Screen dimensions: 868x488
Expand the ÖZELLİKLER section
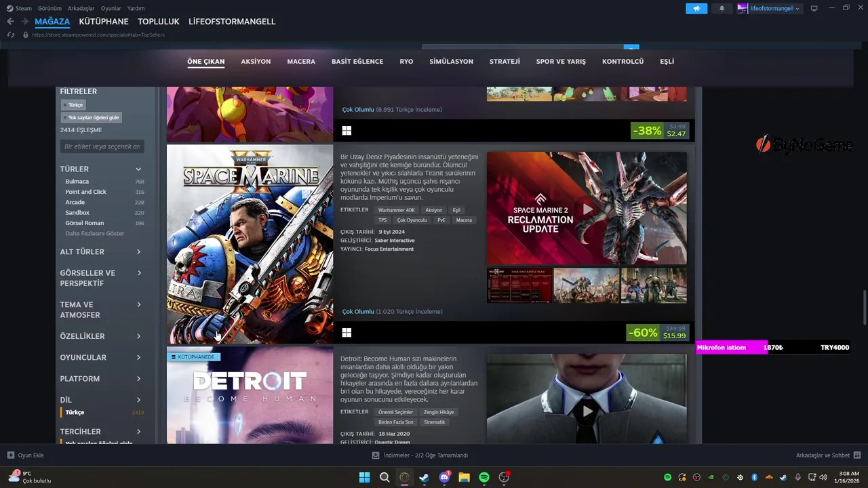102,336
